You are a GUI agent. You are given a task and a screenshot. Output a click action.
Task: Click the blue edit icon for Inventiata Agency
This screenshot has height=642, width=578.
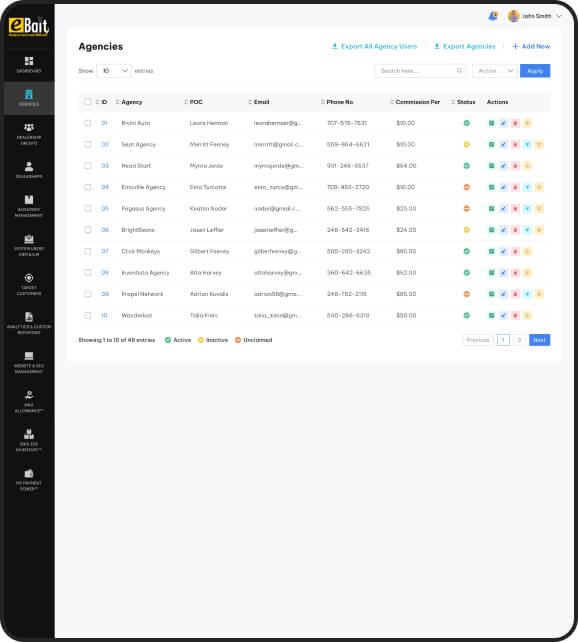click(503, 272)
